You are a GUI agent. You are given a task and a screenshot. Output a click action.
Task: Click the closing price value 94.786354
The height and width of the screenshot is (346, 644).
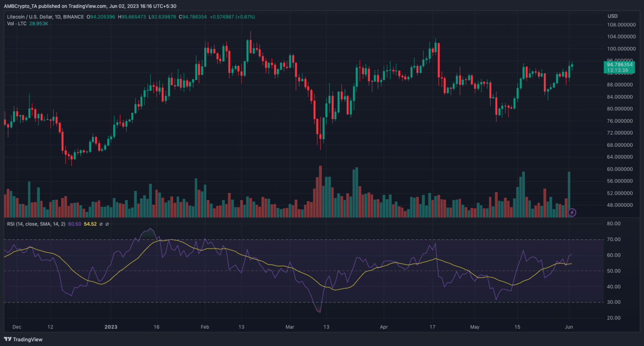tap(194, 18)
